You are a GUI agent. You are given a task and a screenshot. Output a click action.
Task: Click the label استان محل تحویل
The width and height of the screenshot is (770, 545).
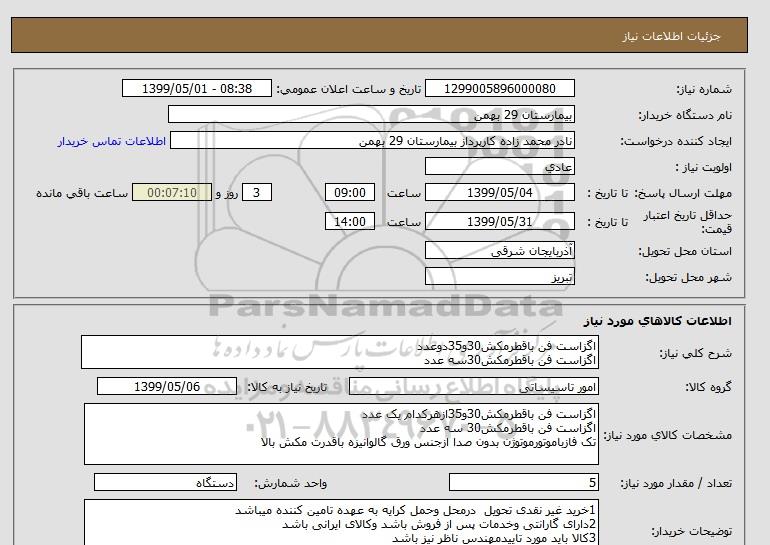point(685,251)
